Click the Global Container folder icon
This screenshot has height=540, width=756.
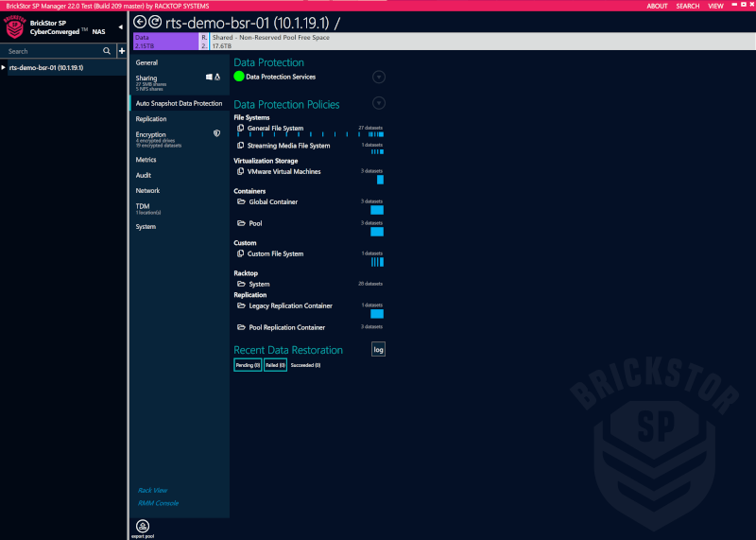coord(241,201)
